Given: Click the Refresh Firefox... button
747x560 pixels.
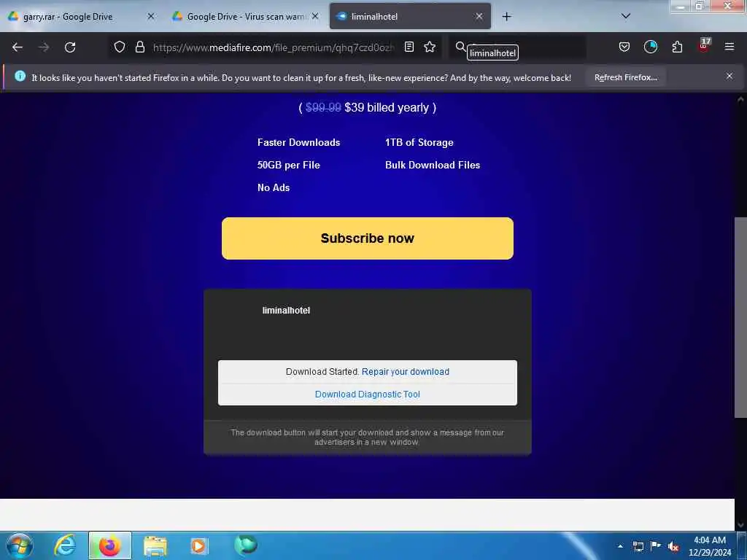Looking at the screenshot, I should 625,77.
